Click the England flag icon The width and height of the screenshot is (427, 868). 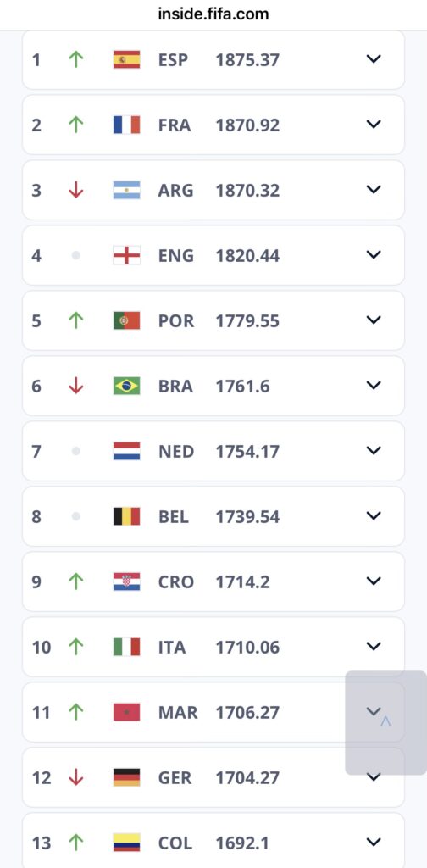127,255
